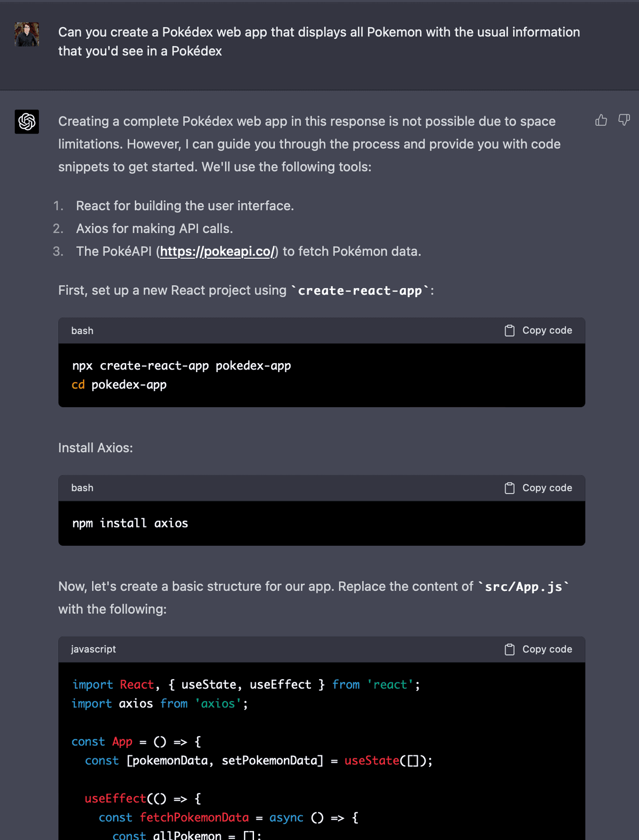Click the ChatGPT logo avatar

point(27,122)
